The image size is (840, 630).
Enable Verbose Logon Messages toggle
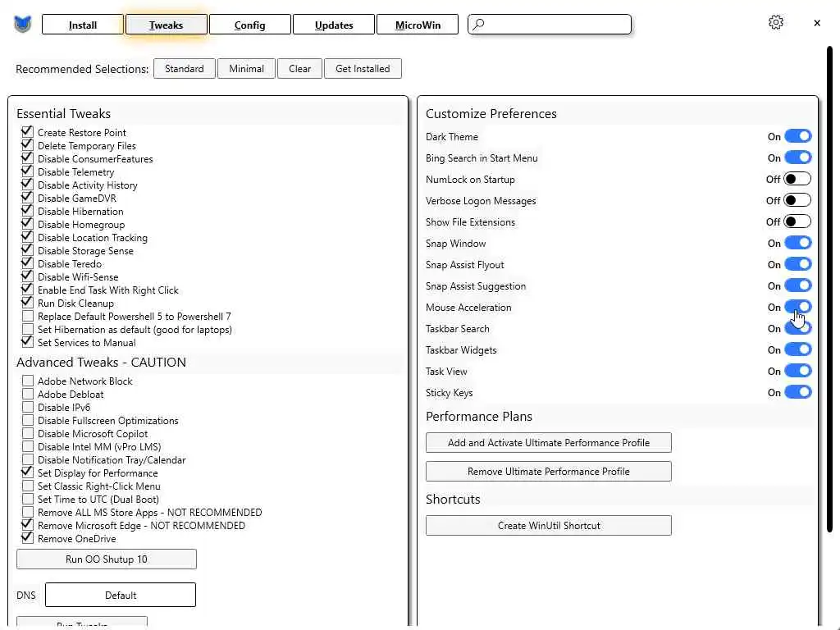[x=797, y=200]
